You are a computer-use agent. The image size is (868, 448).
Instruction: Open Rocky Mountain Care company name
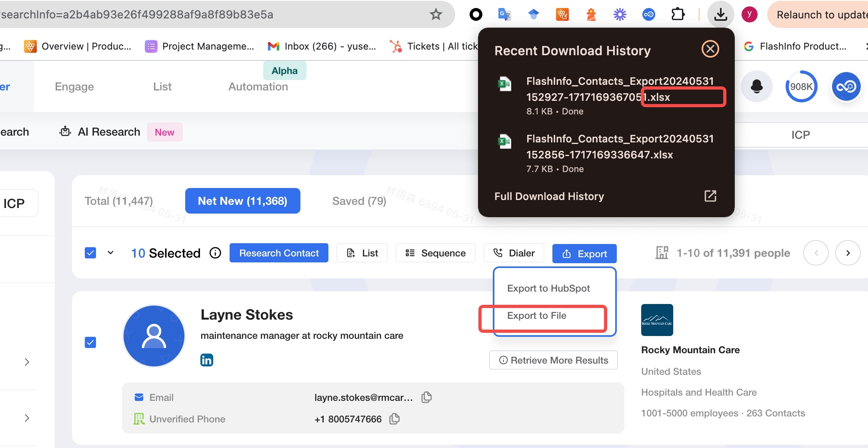[x=690, y=350]
